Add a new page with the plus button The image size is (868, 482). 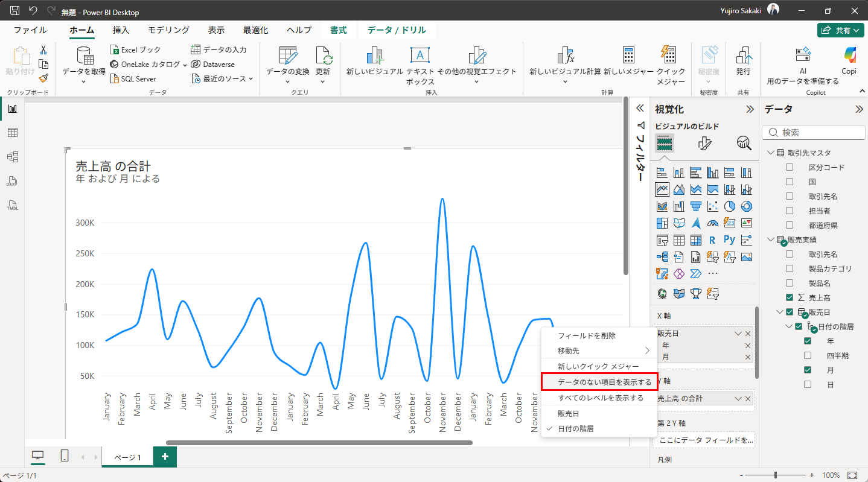coord(165,457)
